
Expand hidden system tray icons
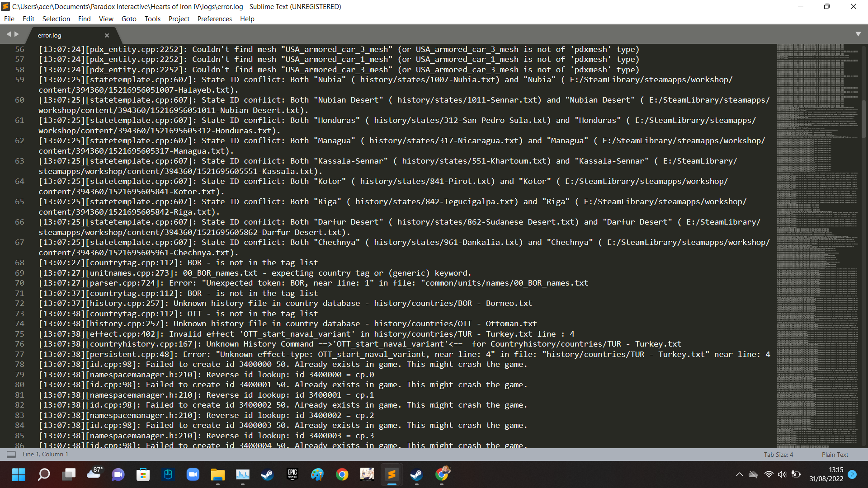coord(740,474)
